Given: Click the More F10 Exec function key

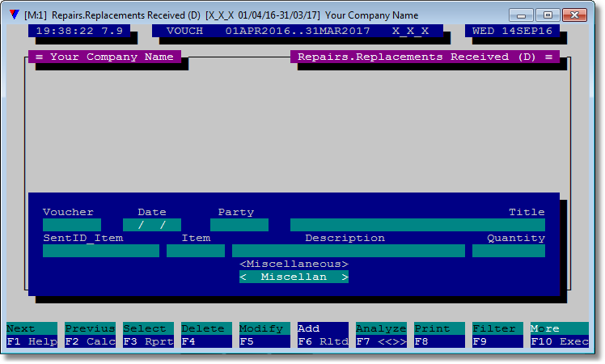Looking at the screenshot, I should pos(560,335).
